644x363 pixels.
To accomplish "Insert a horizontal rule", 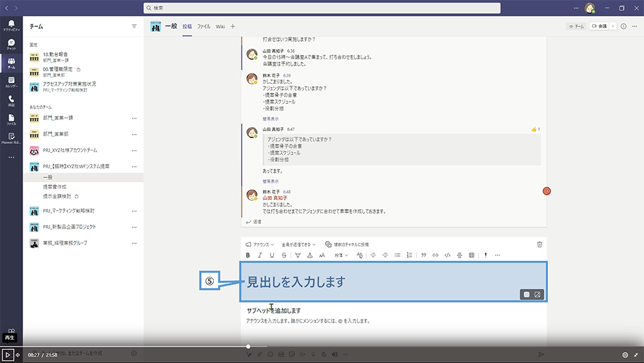I will click(x=460, y=255).
